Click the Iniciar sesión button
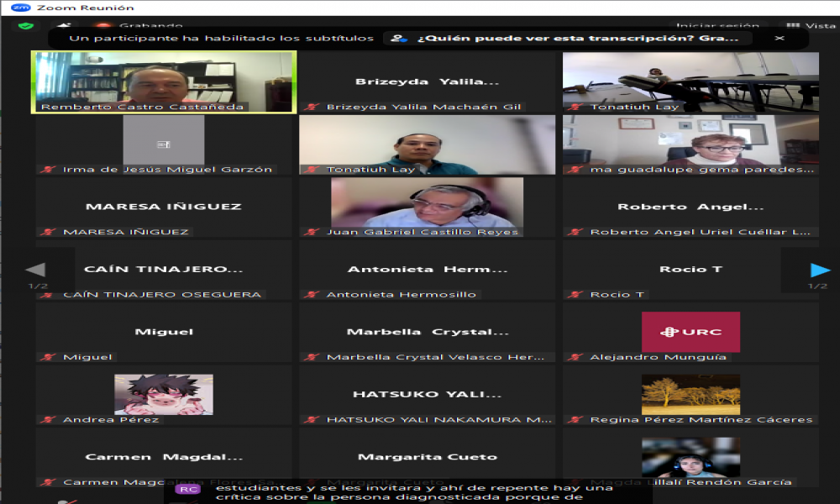This screenshot has width=840, height=504. 717,26
